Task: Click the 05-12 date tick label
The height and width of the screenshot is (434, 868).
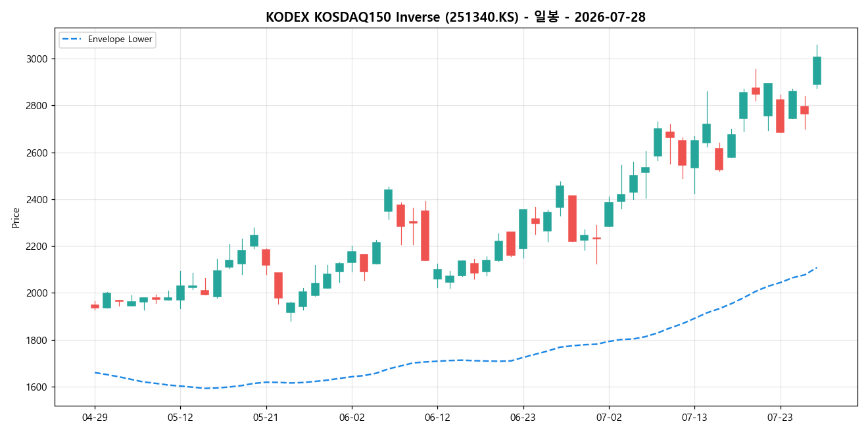Action: point(180,418)
